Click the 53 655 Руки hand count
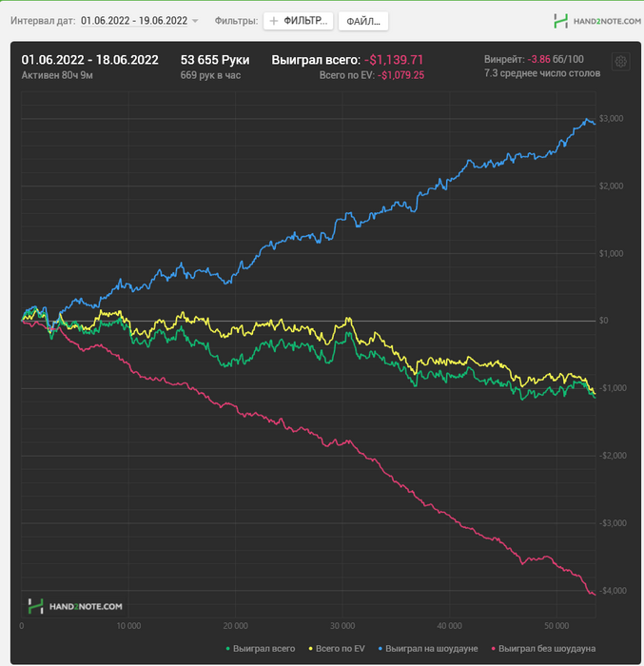The image size is (644, 666). coord(215,60)
